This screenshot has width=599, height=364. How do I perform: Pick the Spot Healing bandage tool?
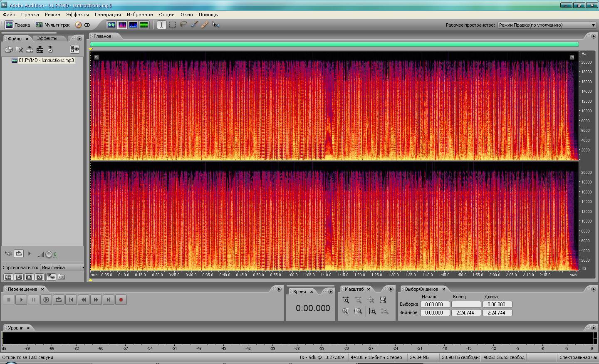point(205,25)
